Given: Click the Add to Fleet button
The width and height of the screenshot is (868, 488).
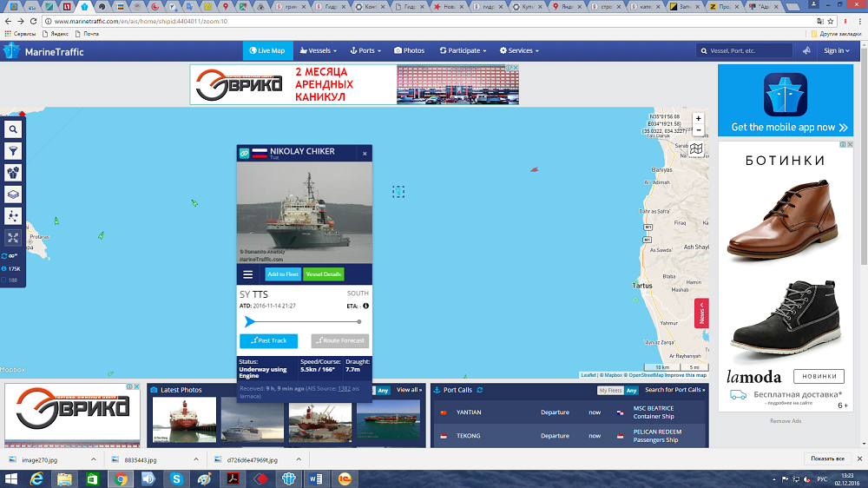Looking at the screenshot, I should pos(283,274).
